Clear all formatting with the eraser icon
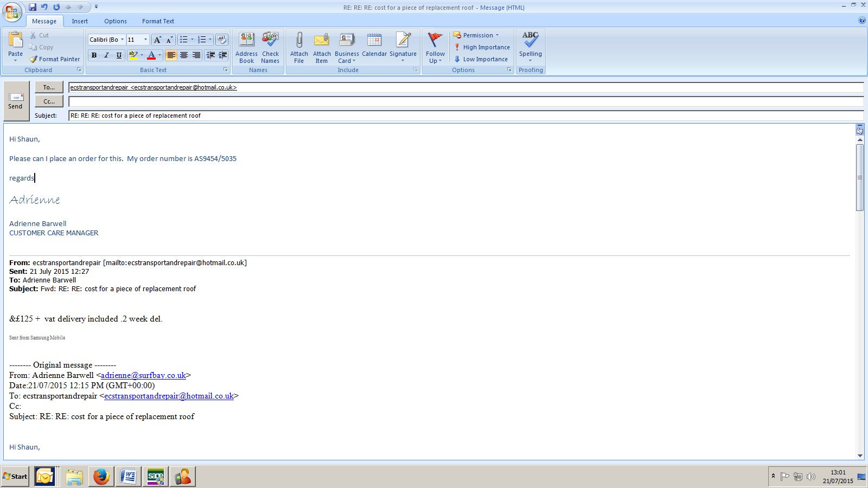The image size is (868, 488). coord(221,40)
